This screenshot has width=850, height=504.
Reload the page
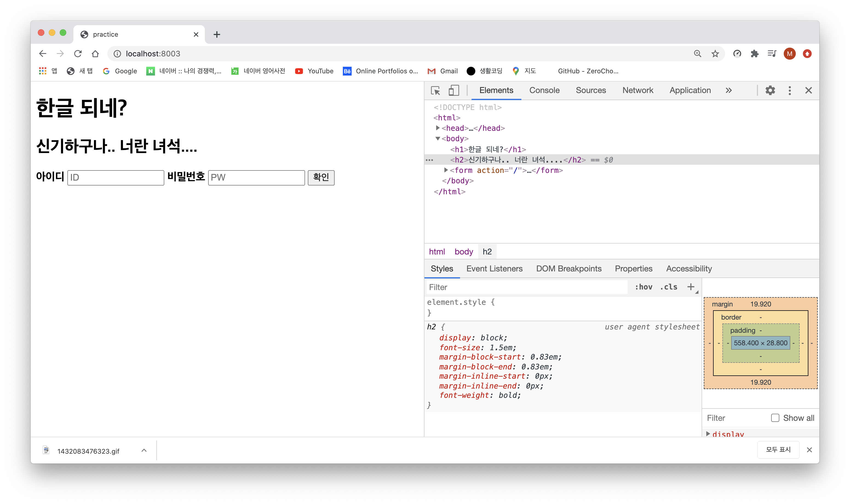point(78,54)
